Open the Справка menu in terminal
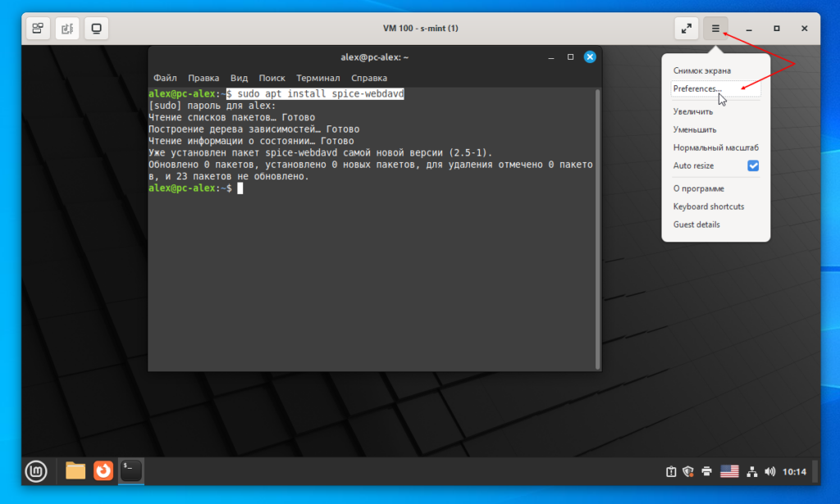 coord(369,78)
